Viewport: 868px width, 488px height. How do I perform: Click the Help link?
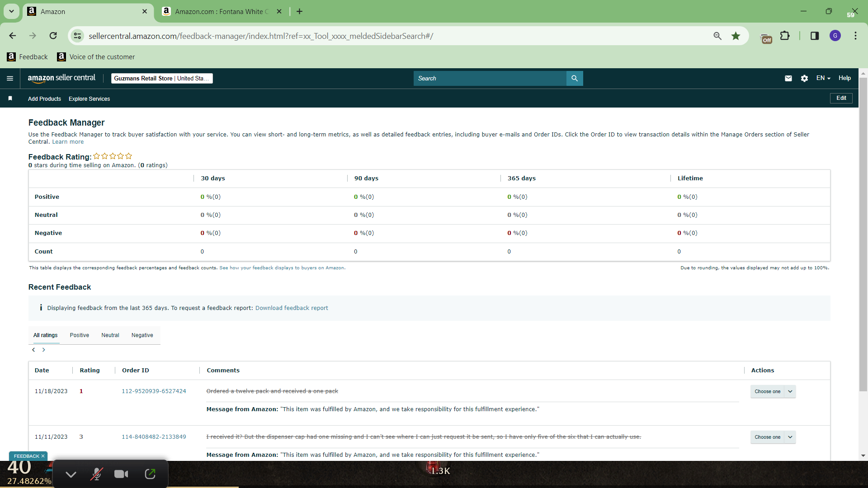(844, 78)
